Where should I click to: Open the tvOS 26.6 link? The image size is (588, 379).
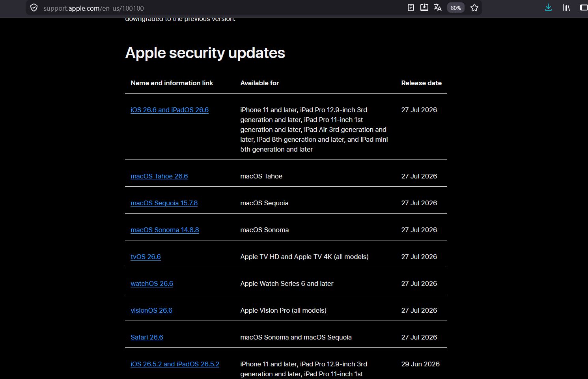coord(146,257)
